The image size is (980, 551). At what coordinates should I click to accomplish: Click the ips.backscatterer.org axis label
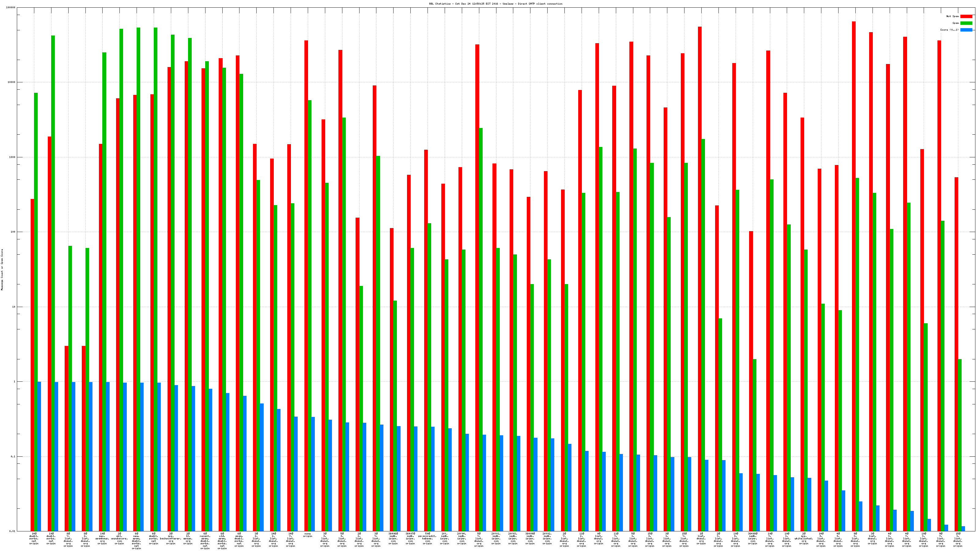click(x=171, y=538)
